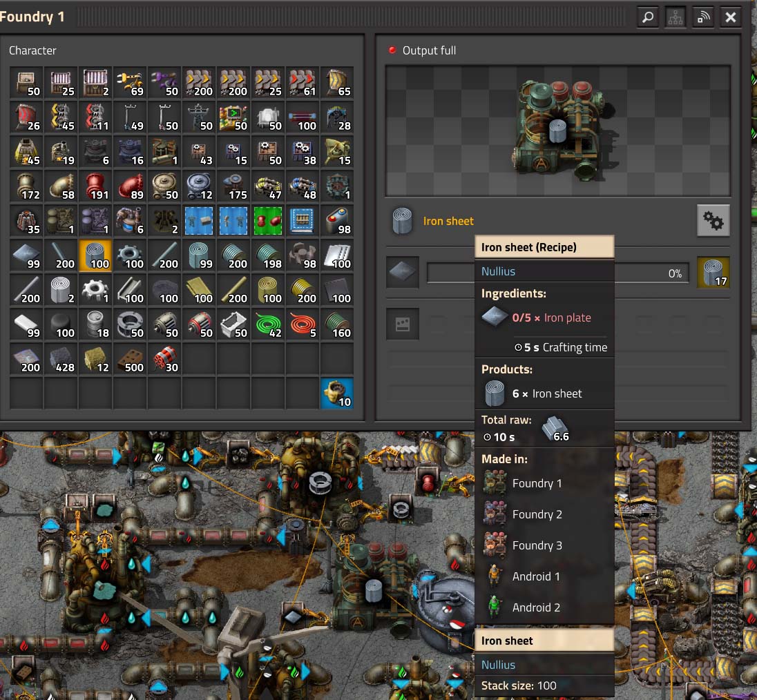Pick the item stack of 175
Screen dimensions: 757x700
[233, 186]
